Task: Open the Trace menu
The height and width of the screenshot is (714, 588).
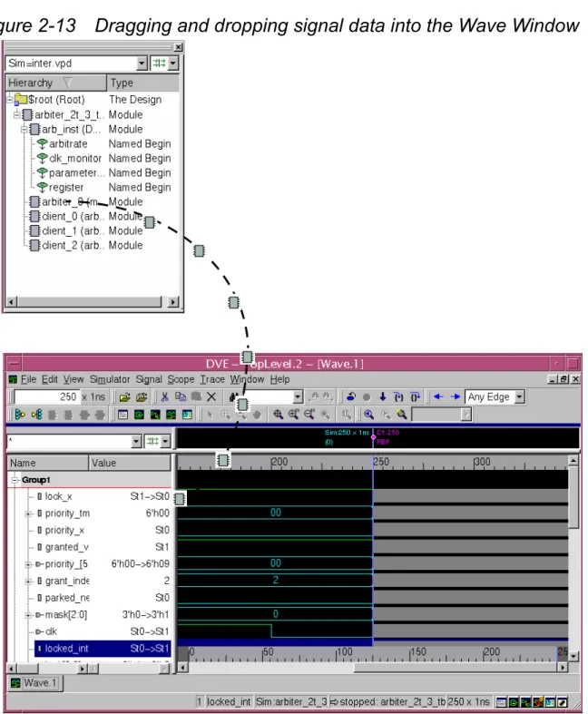Action: coord(212,379)
